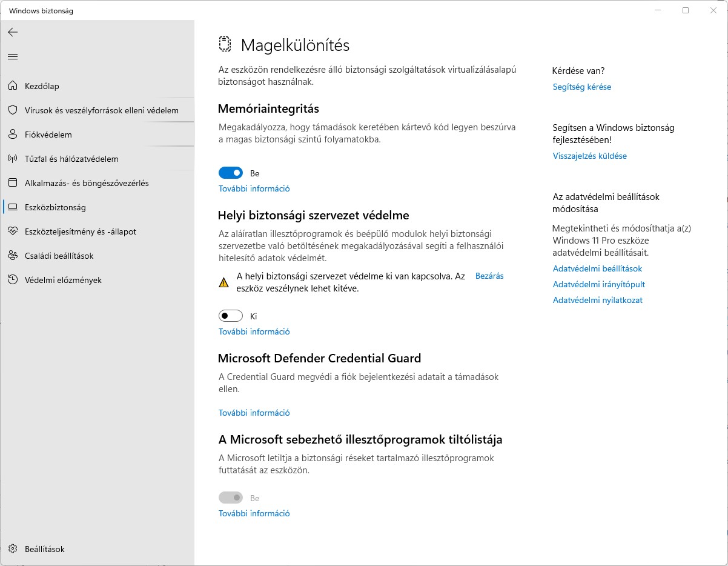728x566 pixels.
Task: Click the shield icon for virus protection
Action: point(13,110)
